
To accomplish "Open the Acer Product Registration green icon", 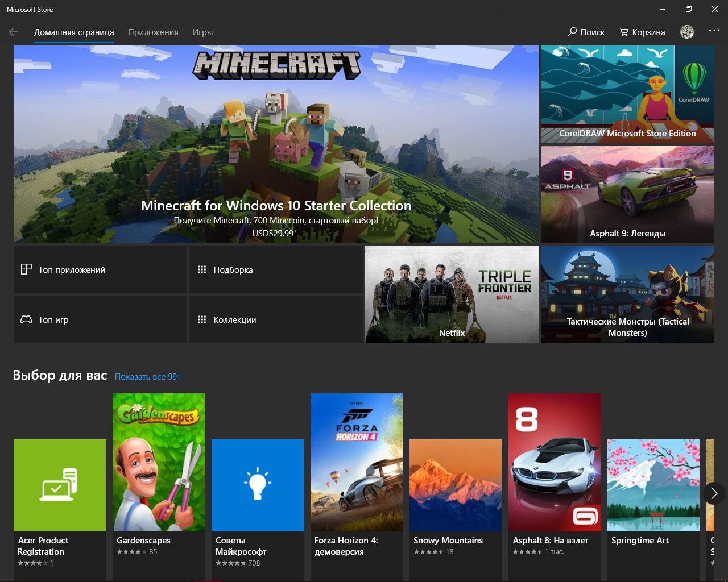I will [x=60, y=485].
